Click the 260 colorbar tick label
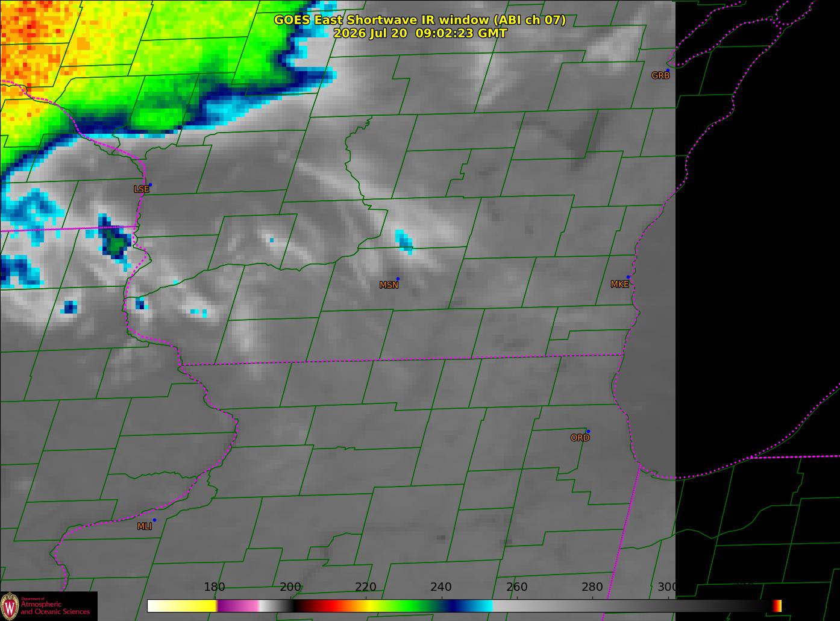This screenshot has width=840, height=621. [x=516, y=587]
